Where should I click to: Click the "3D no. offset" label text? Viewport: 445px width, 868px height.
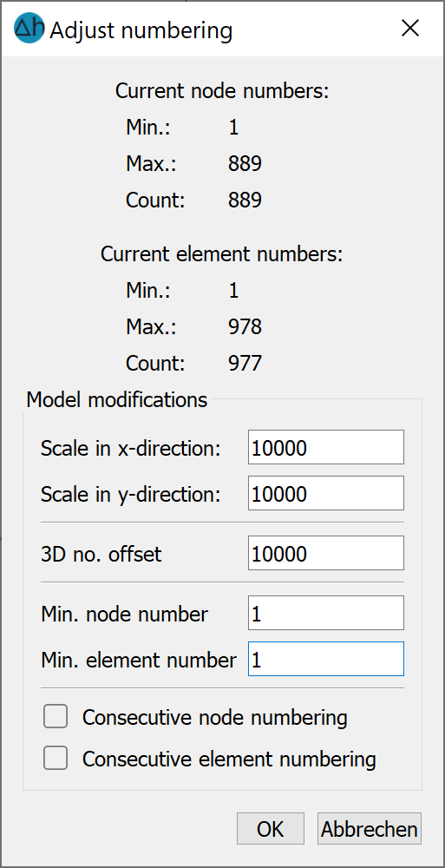101,554
